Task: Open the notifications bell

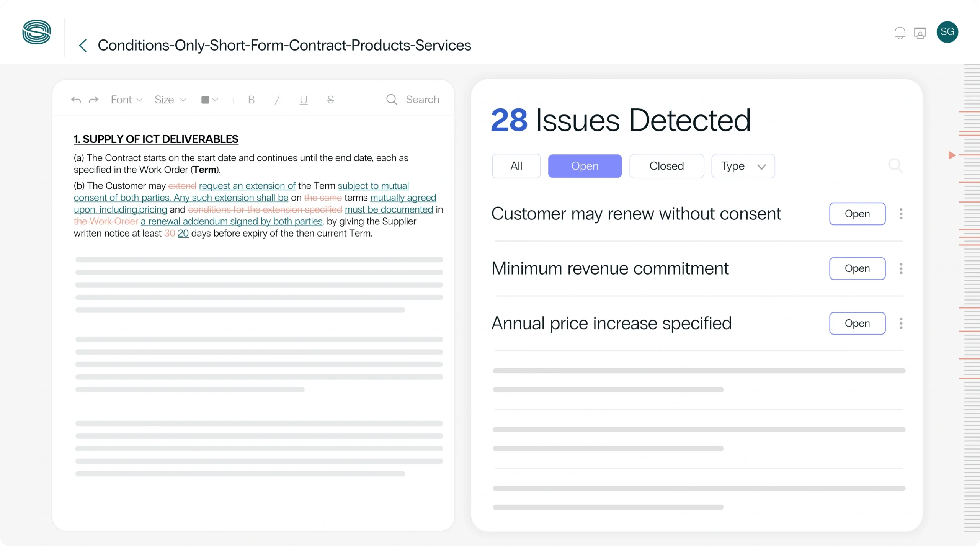Action: 899,32
